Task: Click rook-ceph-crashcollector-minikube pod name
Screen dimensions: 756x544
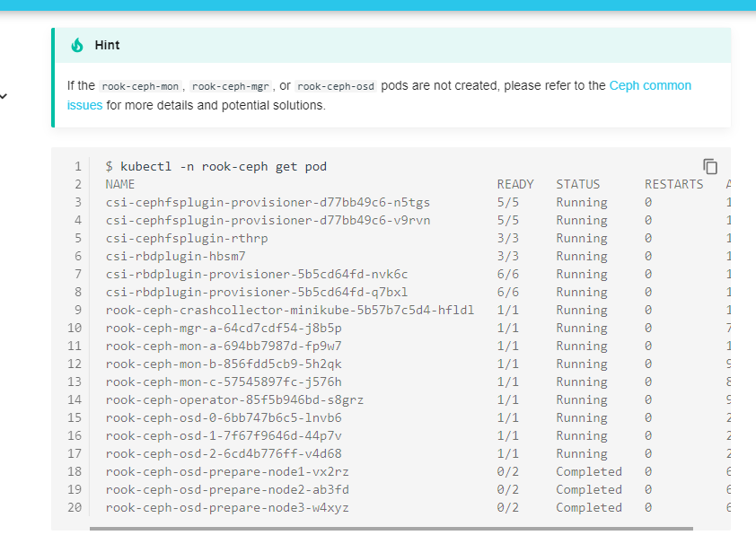Action: 290,310
